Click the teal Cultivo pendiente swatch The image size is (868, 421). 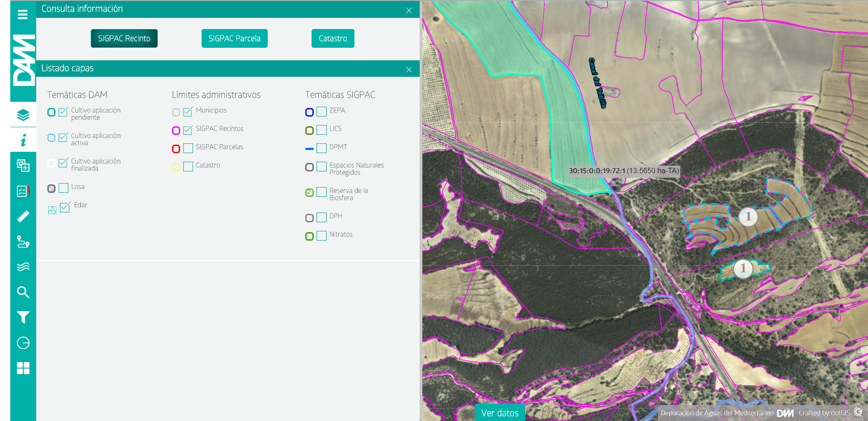pyautogui.click(x=51, y=112)
